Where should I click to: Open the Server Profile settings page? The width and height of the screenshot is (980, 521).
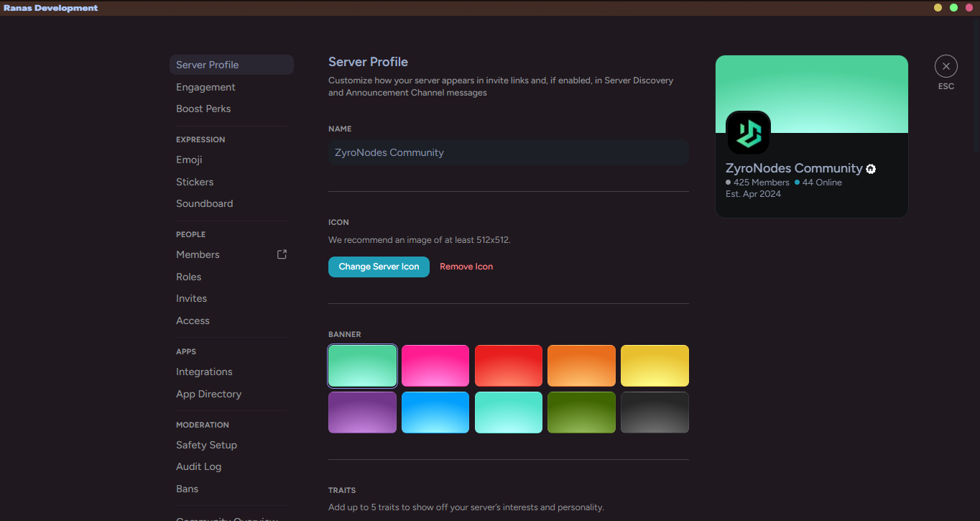click(231, 65)
